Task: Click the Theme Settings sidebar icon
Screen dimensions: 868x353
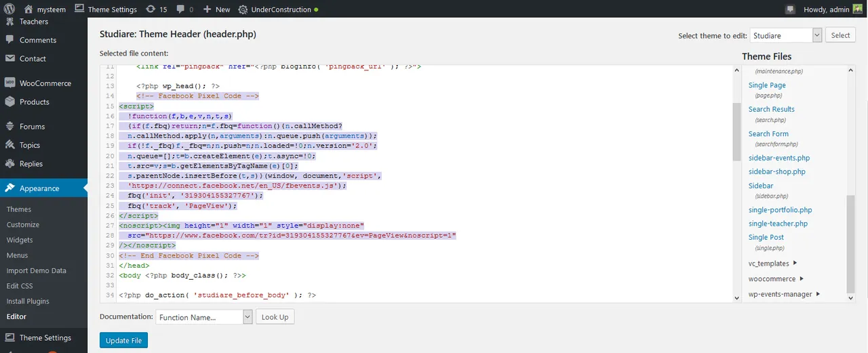Action: coord(10,337)
